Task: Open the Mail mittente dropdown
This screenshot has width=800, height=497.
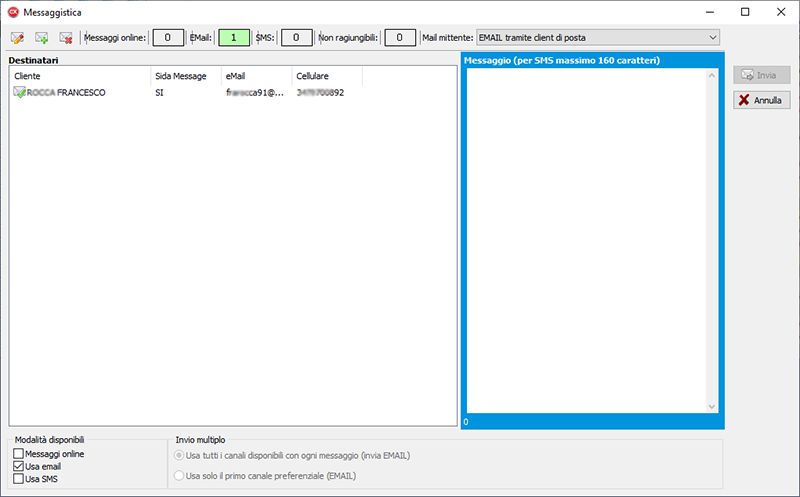Action: coord(712,38)
